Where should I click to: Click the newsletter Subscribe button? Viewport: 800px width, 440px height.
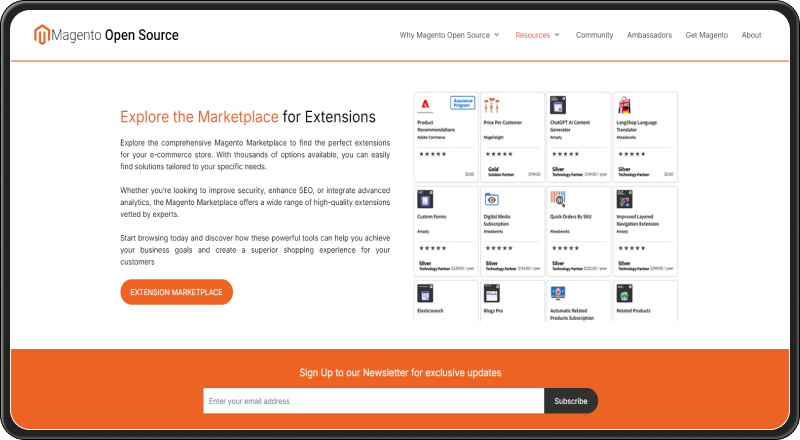(571, 401)
